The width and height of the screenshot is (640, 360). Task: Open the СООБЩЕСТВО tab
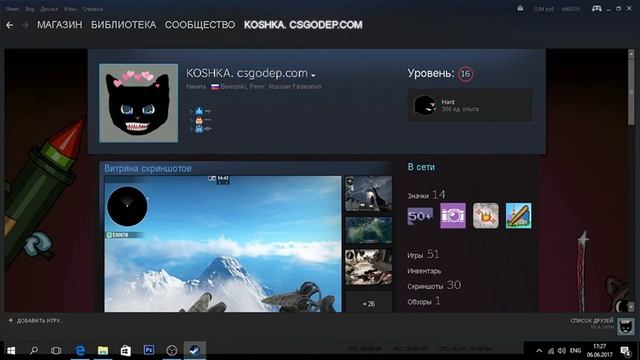200,25
